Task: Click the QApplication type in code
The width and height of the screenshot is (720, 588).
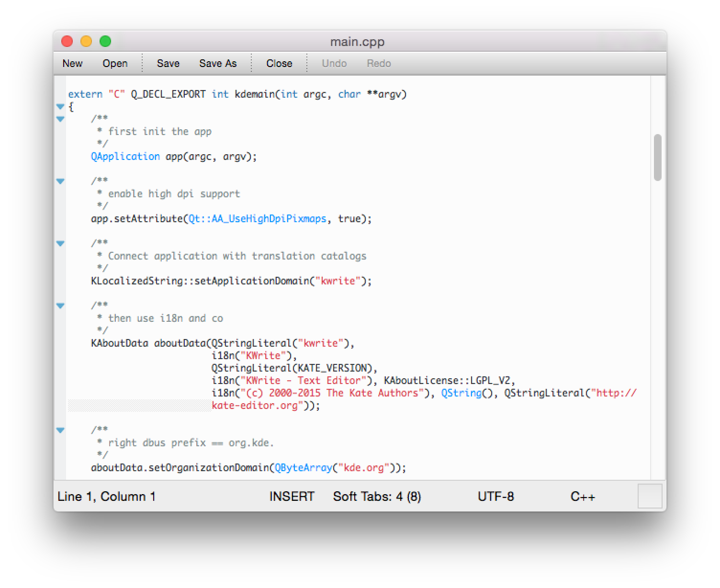Action: 125,157
